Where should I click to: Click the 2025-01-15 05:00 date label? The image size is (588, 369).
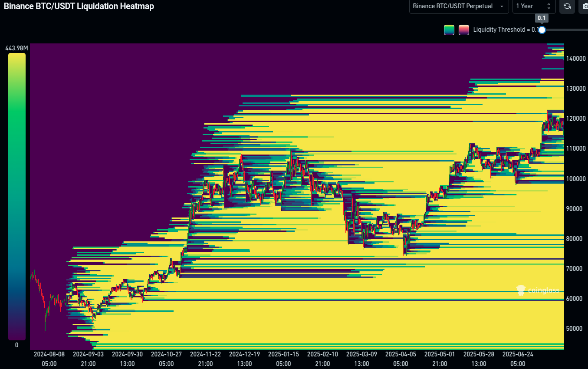283,359
